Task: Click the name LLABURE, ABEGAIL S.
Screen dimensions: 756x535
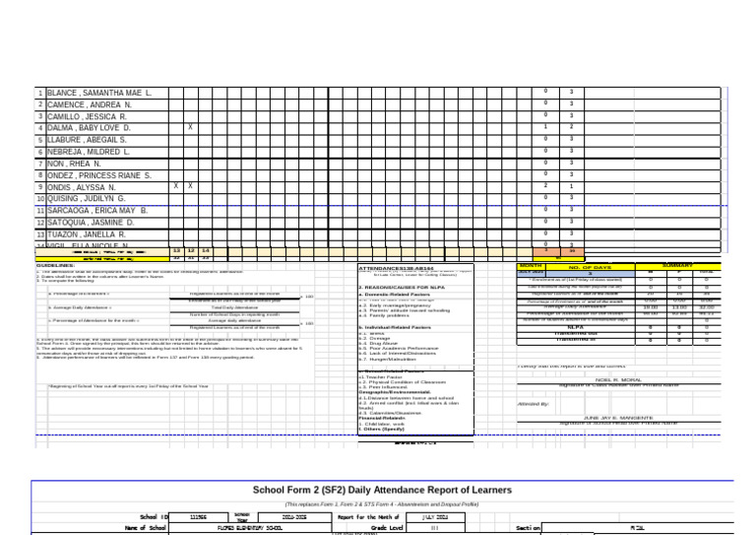Action: 87,140
